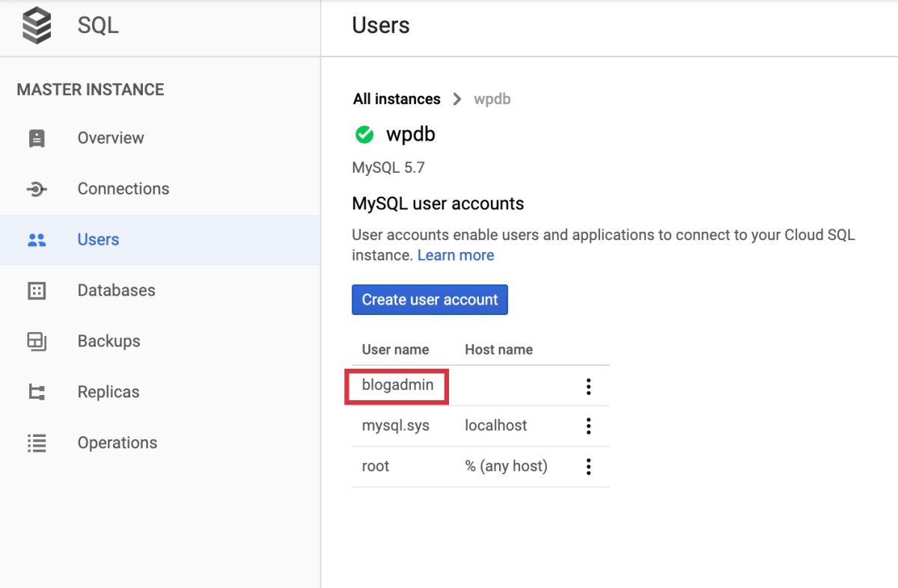898x588 pixels.
Task: Click the User name column header
Action: (x=396, y=349)
